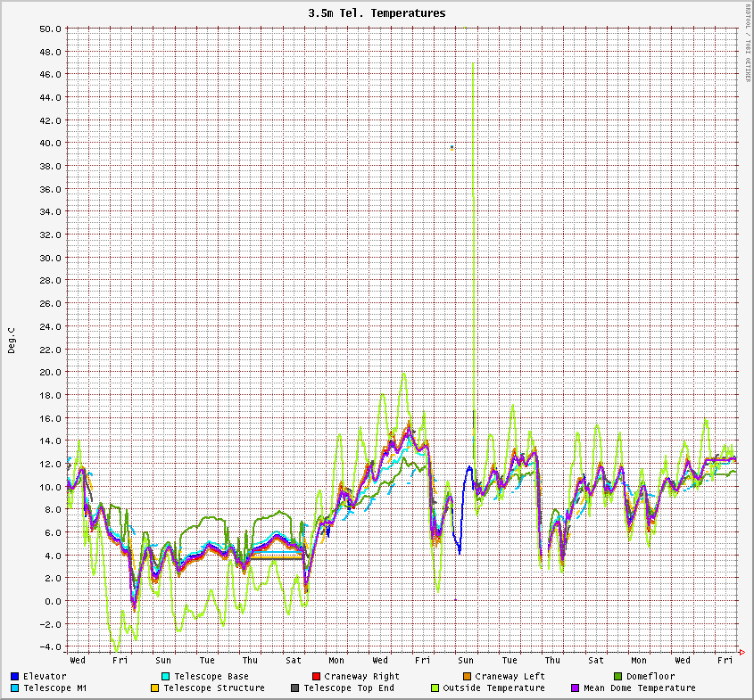Click the gray Telescope Top End swatch
This screenshot has width=754, height=700.
point(294,688)
